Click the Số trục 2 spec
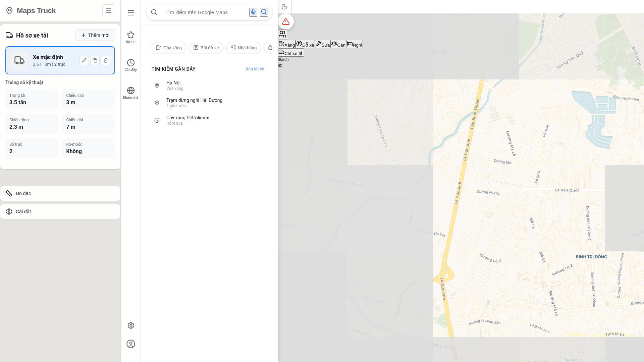Screen dimensions: 644x362 [x=32, y=148]
